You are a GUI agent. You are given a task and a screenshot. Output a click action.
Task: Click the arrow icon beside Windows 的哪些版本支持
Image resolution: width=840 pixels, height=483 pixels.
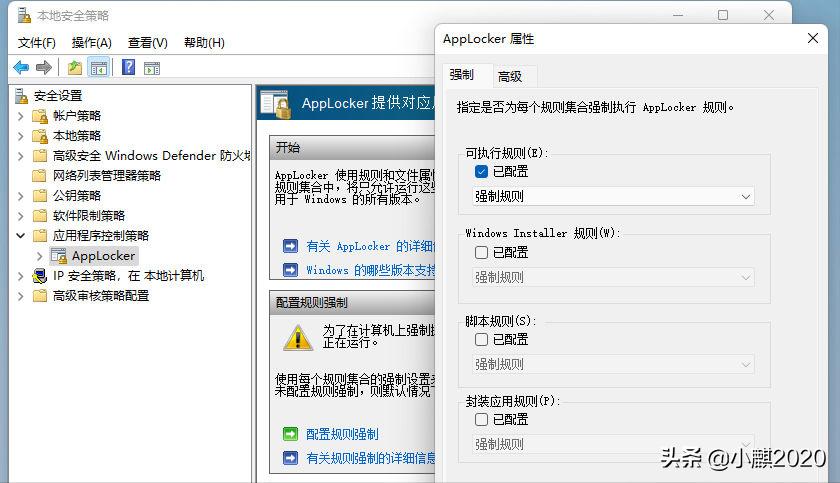click(290, 270)
